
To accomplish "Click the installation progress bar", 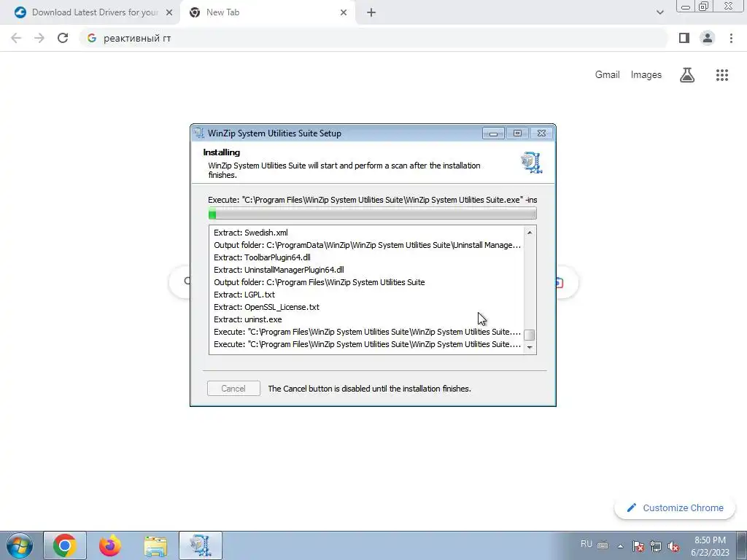I will coord(373,214).
